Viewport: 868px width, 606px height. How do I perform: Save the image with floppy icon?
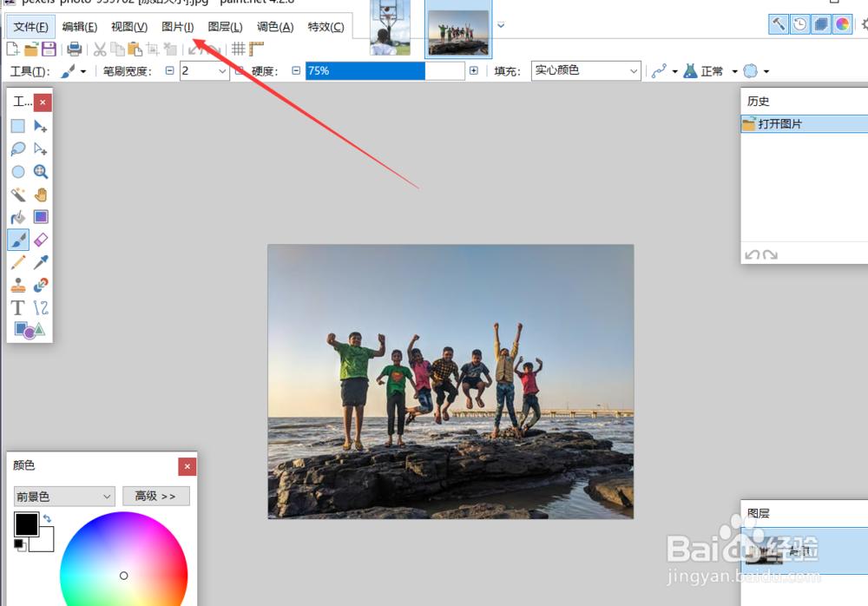(49, 49)
